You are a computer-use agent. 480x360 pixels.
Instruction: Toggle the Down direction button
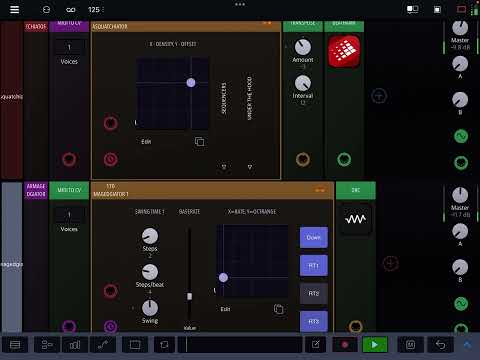(x=314, y=237)
